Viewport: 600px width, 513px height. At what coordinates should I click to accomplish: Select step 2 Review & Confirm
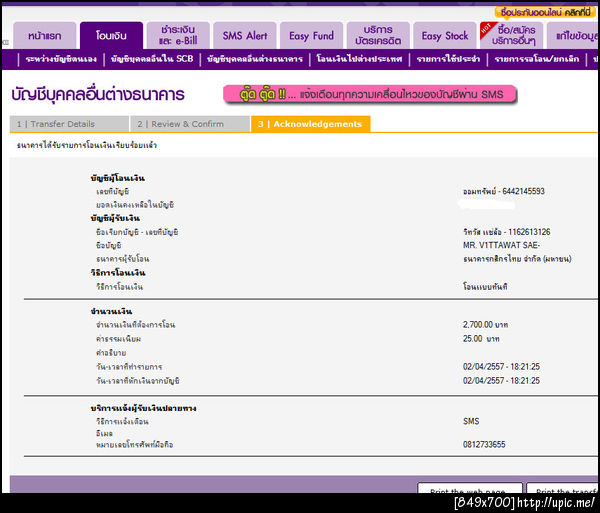click(190, 124)
